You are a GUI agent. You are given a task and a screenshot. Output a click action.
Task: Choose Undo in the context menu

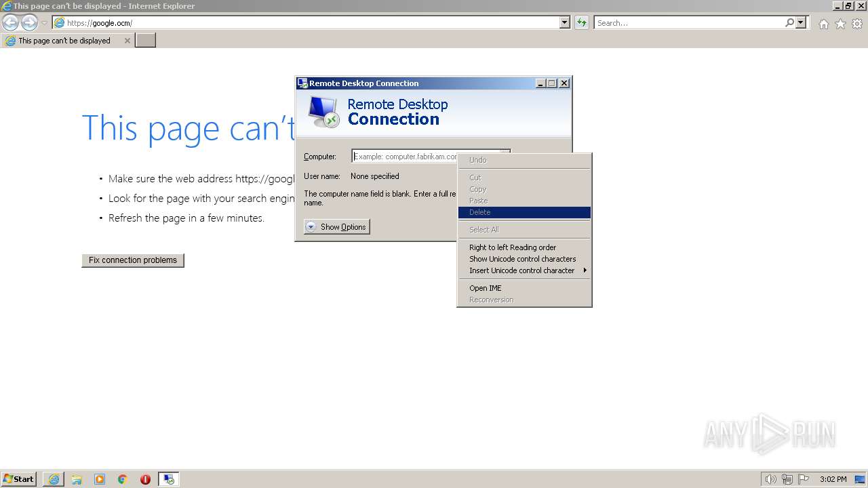click(x=524, y=160)
